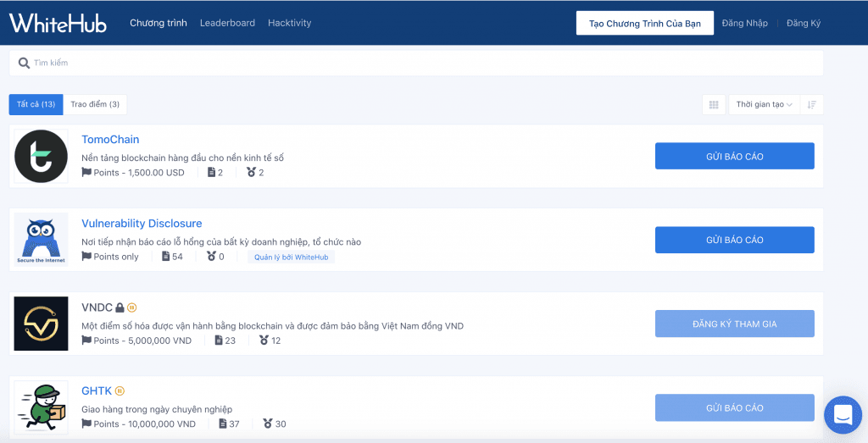Click the Points - 10,000,000 VND text
This screenshot has width=868, height=443.
(144, 424)
